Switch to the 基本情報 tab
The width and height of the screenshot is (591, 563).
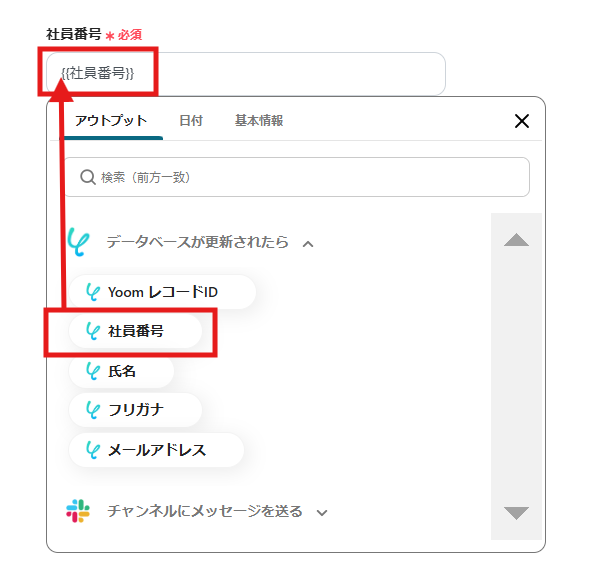(x=259, y=121)
